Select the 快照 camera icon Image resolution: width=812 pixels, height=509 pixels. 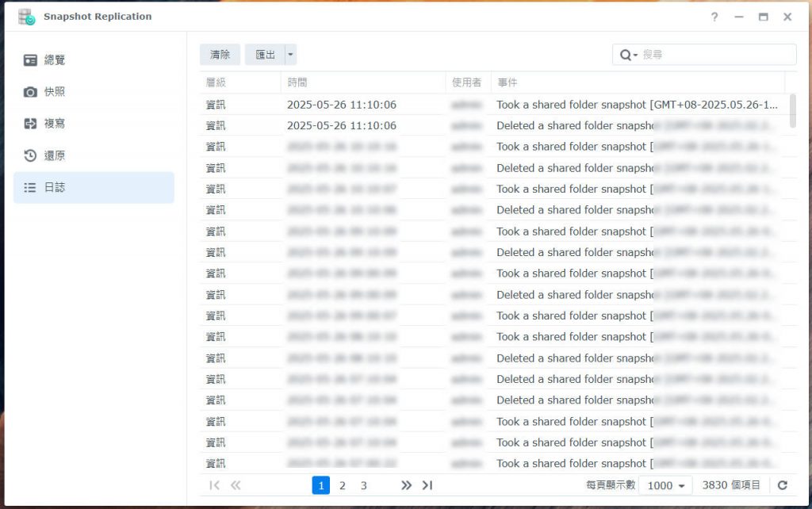(30, 92)
